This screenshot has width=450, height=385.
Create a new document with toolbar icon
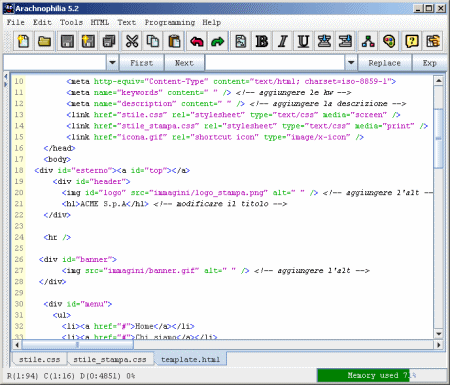point(23,41)
